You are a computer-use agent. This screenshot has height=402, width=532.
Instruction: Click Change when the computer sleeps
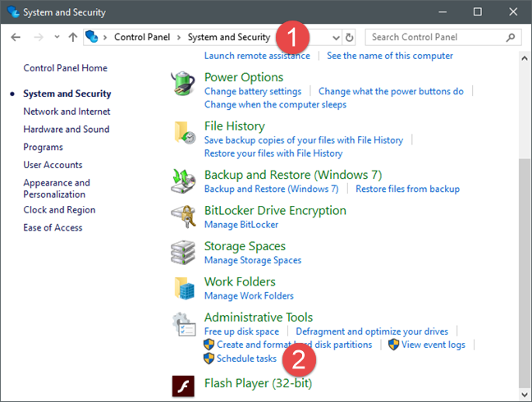coord(275,104)
